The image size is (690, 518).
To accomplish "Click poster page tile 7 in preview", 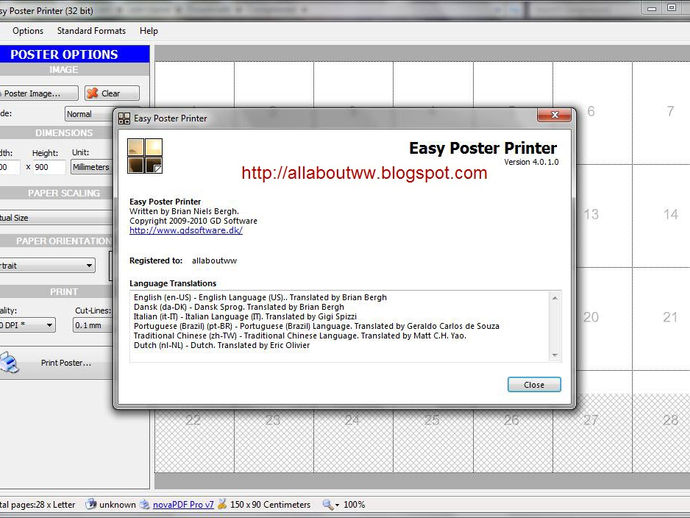I will click(x=661, y=113).
